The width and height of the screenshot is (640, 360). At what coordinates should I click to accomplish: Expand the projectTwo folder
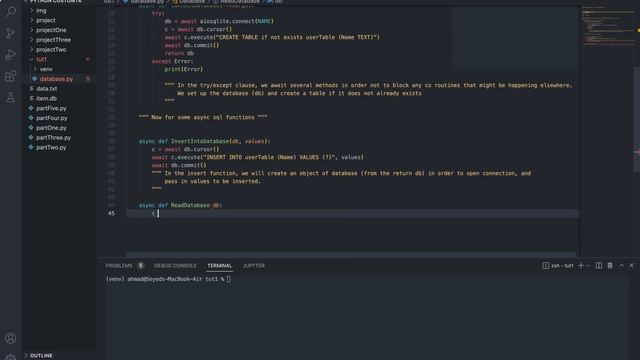point(32,49)
